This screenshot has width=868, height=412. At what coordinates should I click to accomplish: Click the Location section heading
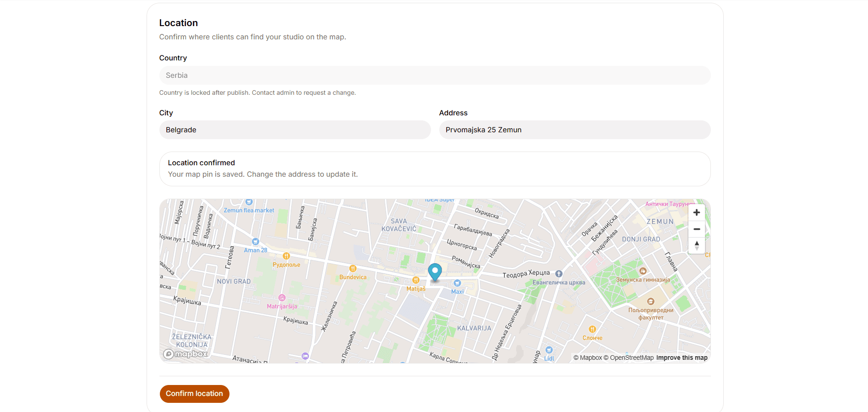(x=179, y=23)
